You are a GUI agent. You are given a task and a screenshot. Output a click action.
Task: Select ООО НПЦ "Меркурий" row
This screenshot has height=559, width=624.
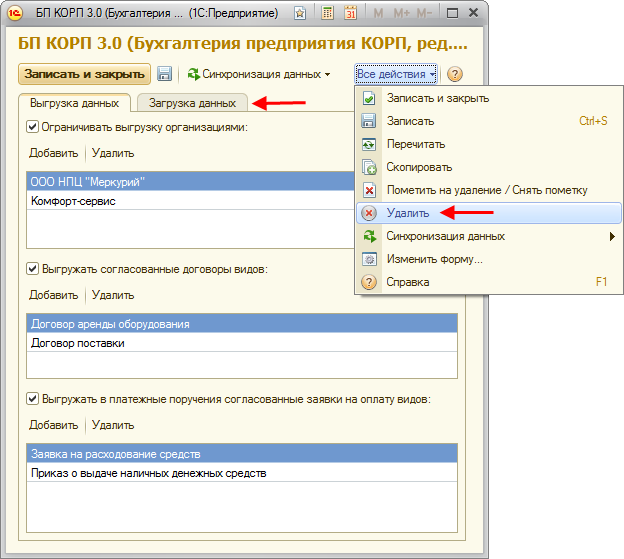(x=190, y=181)
